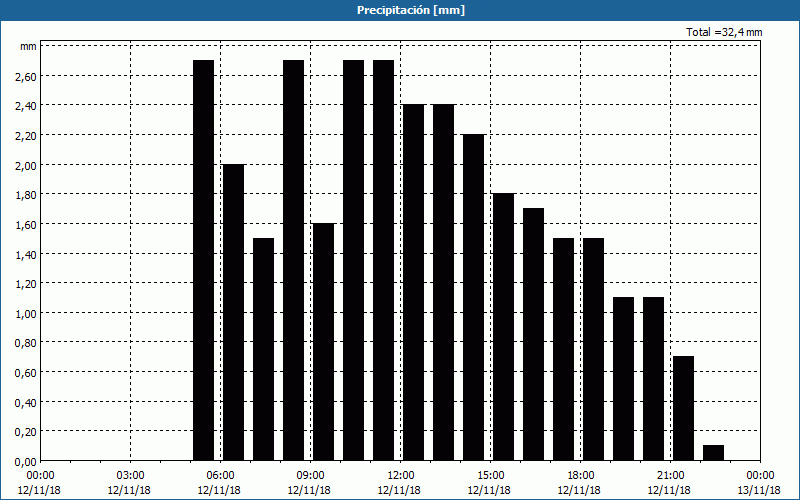Click the 12:00 time label
This screenshot has height=500, width=800.
(401, 476)
